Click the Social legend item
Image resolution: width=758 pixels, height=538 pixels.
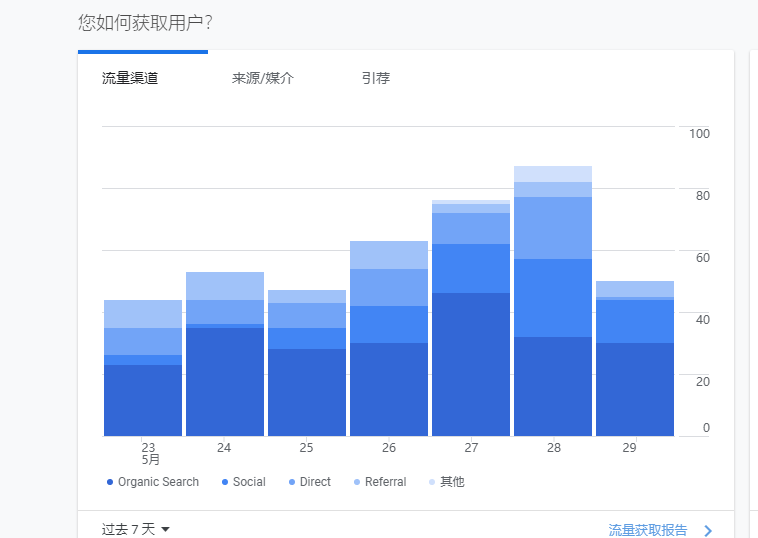pyautogui.click(x=244, y=482)
